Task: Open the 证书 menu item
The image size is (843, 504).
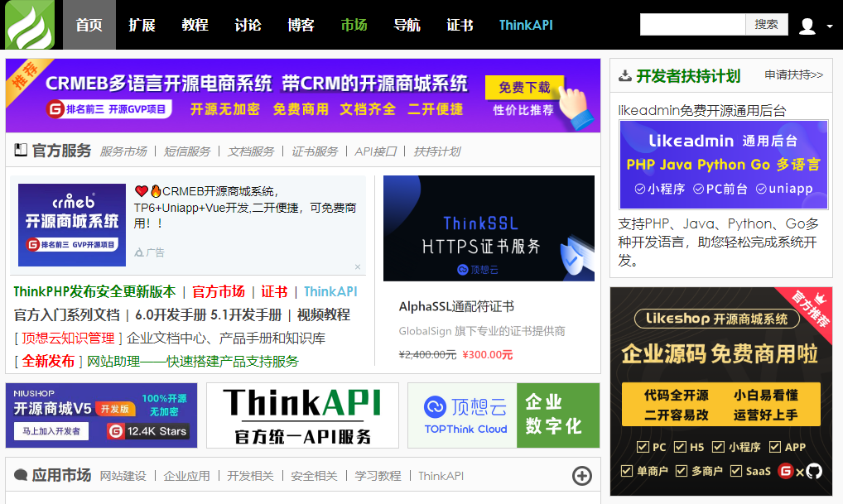Action: pyautogui.click(x=460, y=25)
